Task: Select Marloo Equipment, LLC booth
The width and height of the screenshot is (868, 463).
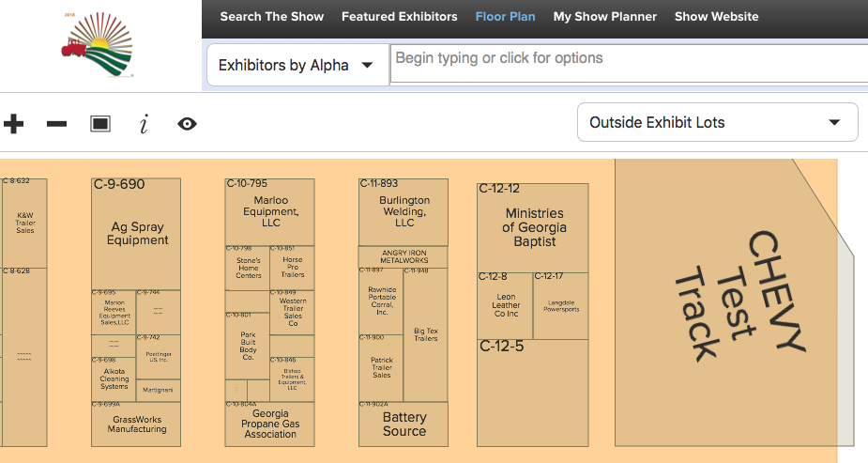Action: pos(269,211)
